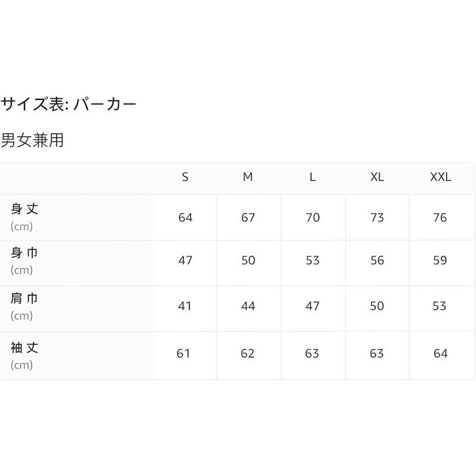Click the 身巾 row label
The width and height of the screenshot is (476, 476).
click(x=24, y=253)
